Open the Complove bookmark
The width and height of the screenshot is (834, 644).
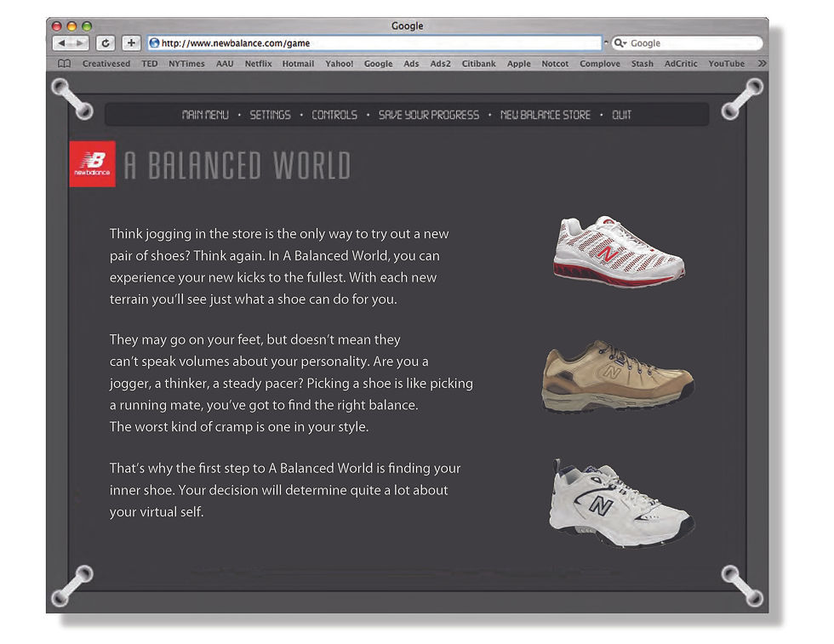(600, 64)
